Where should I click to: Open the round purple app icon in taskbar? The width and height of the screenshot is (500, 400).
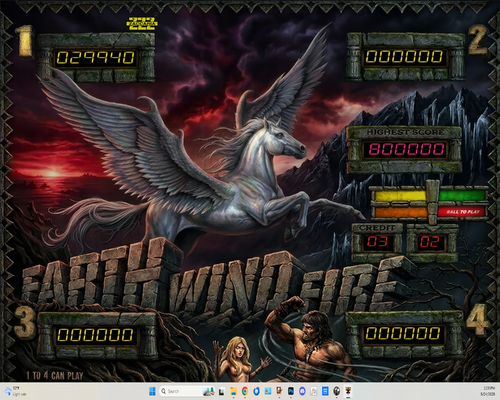pos(302,391)
